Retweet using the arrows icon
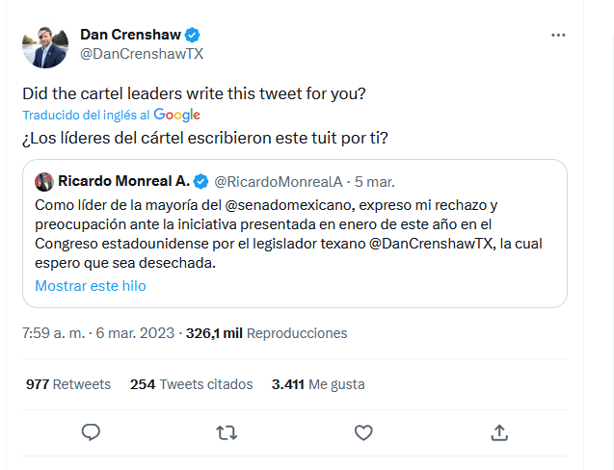Viewport: 614px width, 470px height. (227, 432)
